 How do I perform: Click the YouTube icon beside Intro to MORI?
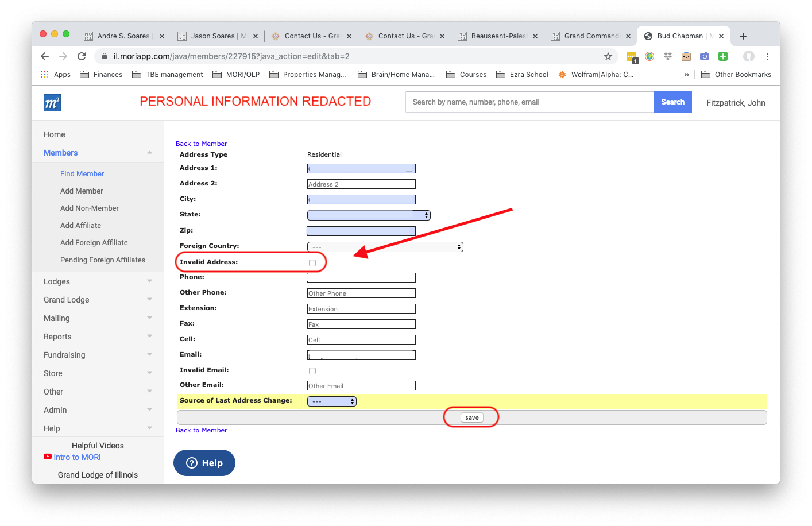[48, 457]
